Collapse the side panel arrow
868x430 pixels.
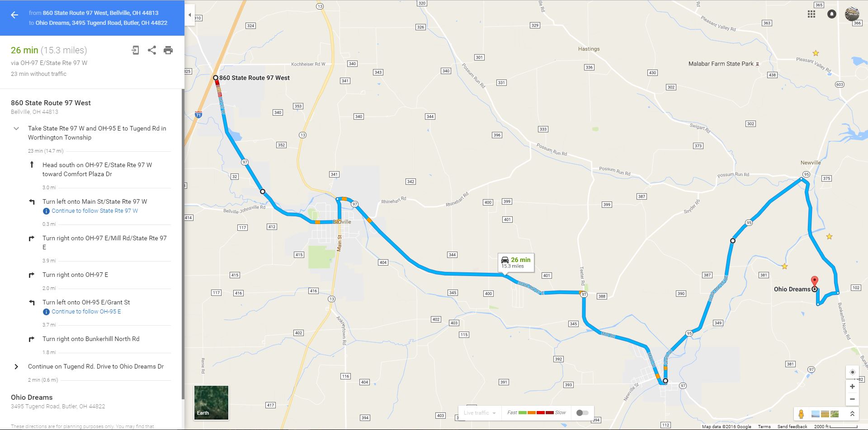coord(189,15)
